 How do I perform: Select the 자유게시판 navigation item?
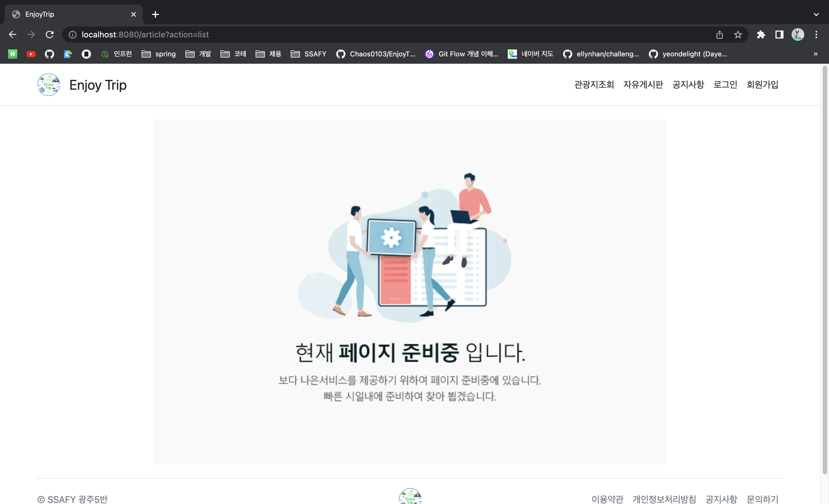point(642,84)
